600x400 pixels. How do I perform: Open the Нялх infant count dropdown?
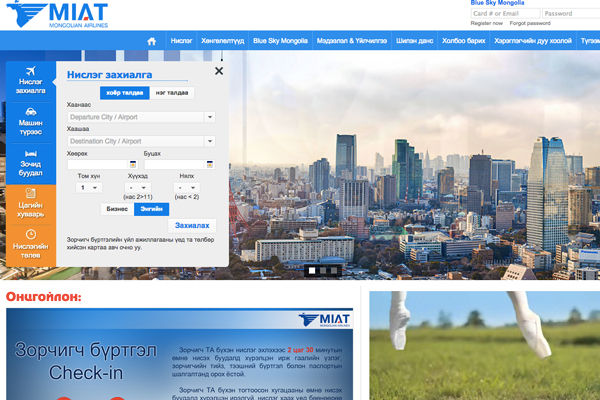point(187,188)
